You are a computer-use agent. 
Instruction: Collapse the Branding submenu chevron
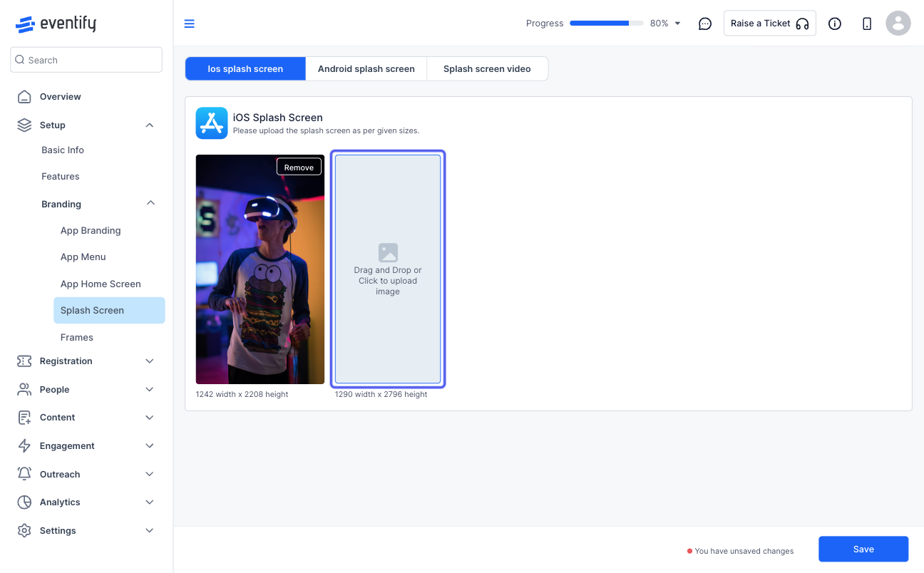click(150, 203)
